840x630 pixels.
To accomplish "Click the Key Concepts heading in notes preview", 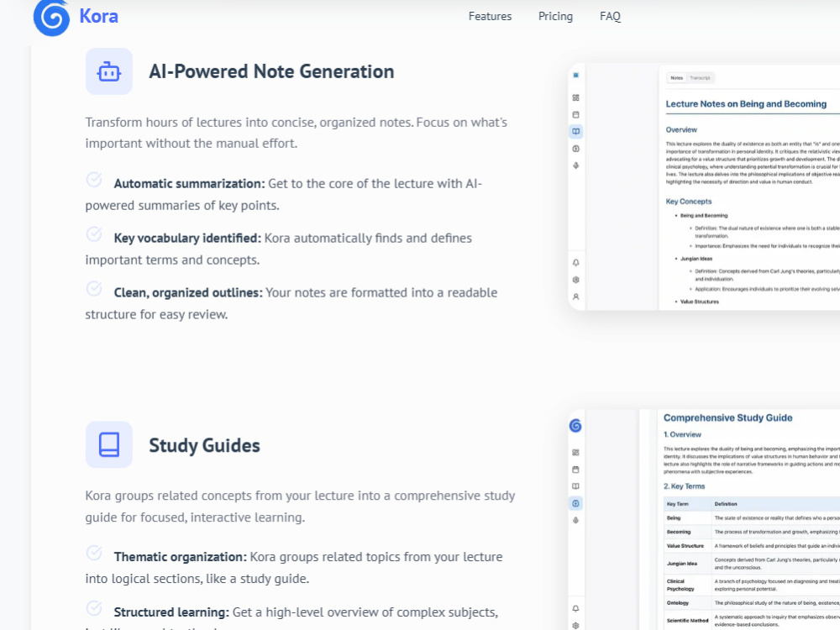I will pos(689,202).
